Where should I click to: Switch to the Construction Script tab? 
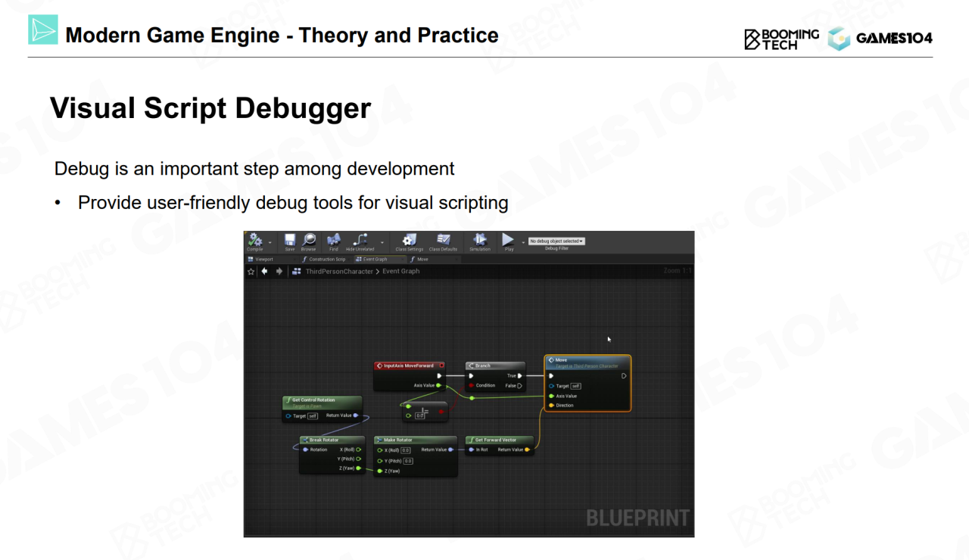click(x=324, y=259)
